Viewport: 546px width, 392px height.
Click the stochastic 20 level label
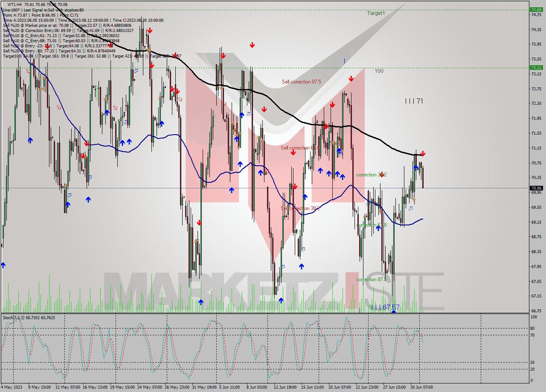(533, 369)
